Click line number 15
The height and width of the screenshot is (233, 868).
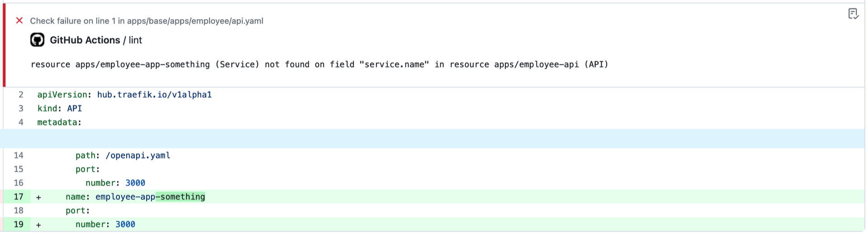click(x=18, y=169)
